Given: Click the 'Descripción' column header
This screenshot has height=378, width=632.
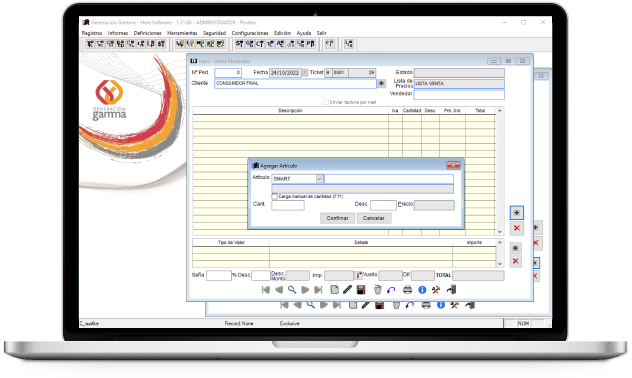Looking at the screenshot, I should 290,110.
